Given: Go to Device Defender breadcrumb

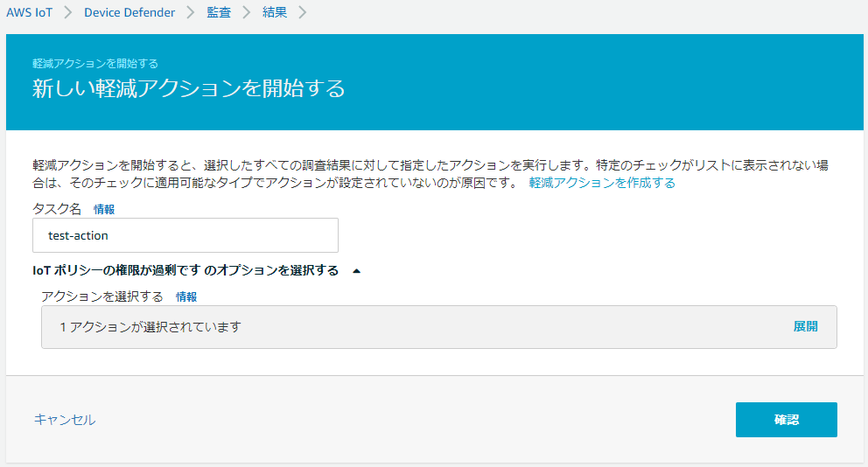Looking at the screenshot, I should (129, 13).
